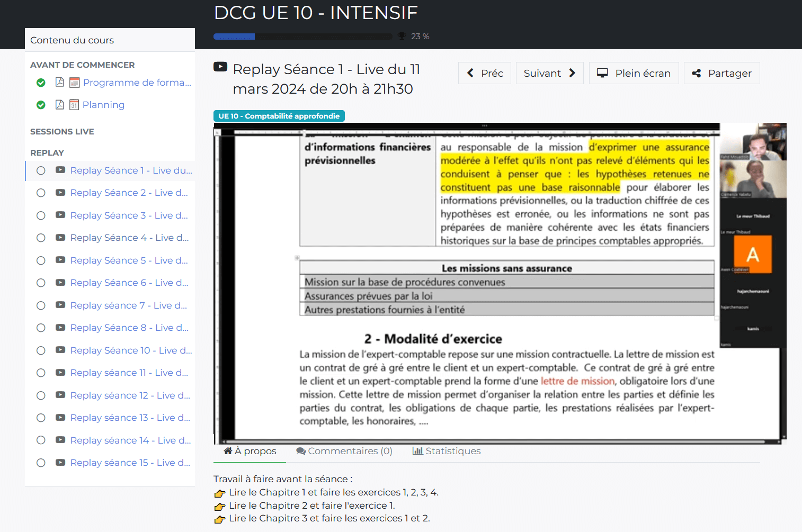This screenshot has height=532, width=802.
Task: Switch to the Statistiques tab
Action: click(x=447, y=451)
